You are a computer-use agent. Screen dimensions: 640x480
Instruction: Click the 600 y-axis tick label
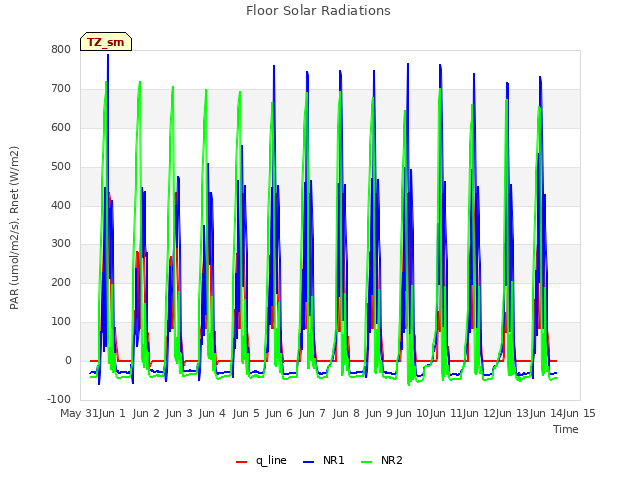click(x=61, y=127)
